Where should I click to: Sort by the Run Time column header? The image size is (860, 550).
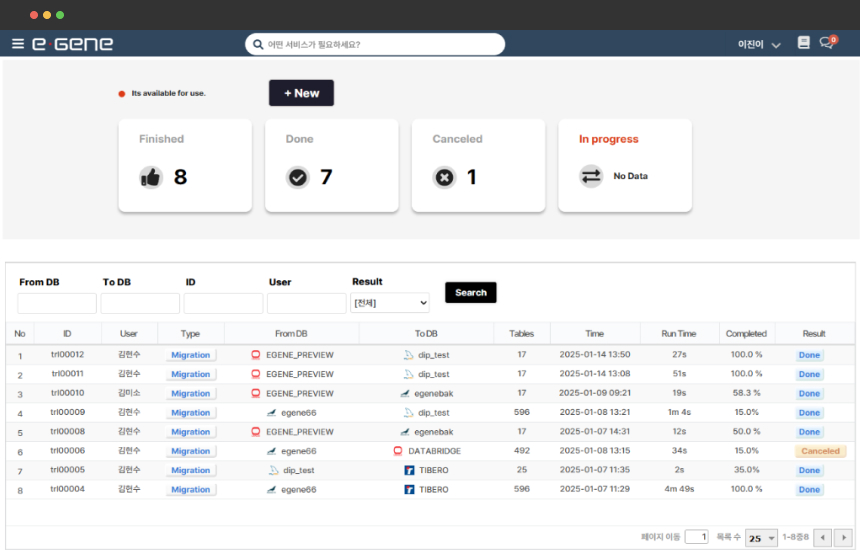tap(679, 333)
